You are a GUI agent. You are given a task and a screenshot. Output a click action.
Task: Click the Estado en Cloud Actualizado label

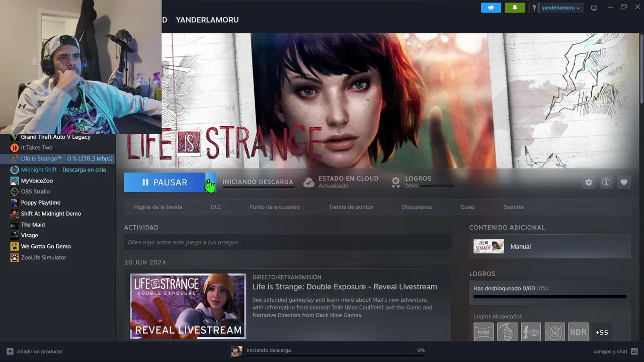[x=348, y=182]
